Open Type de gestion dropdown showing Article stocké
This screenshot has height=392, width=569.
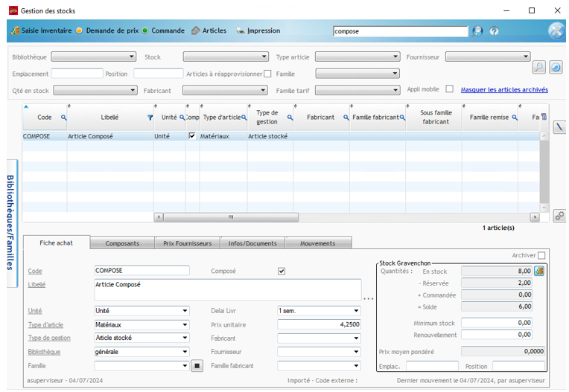[142, 338]
